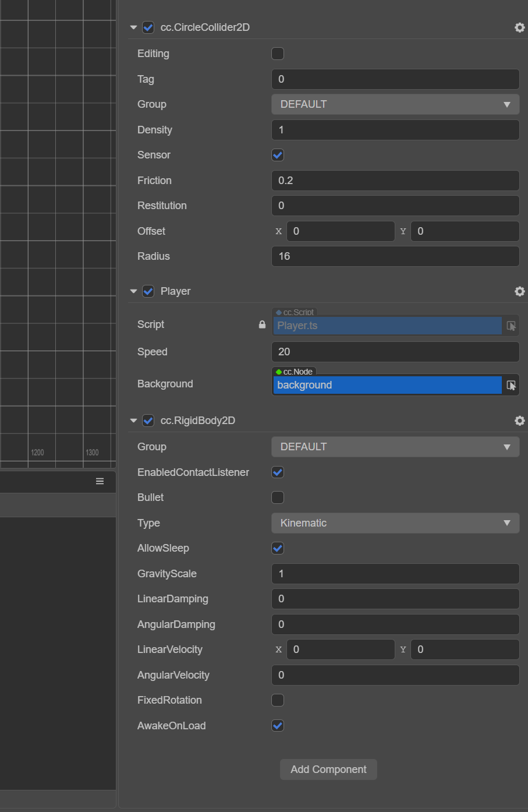528x812 pixels.
Task: Click the Add Component button
Action: point(328,769)
